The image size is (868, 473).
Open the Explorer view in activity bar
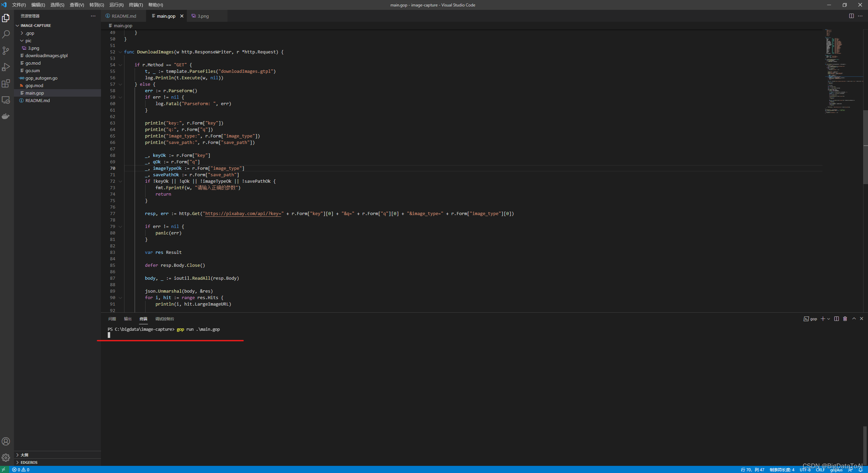[x=6, y=18]
